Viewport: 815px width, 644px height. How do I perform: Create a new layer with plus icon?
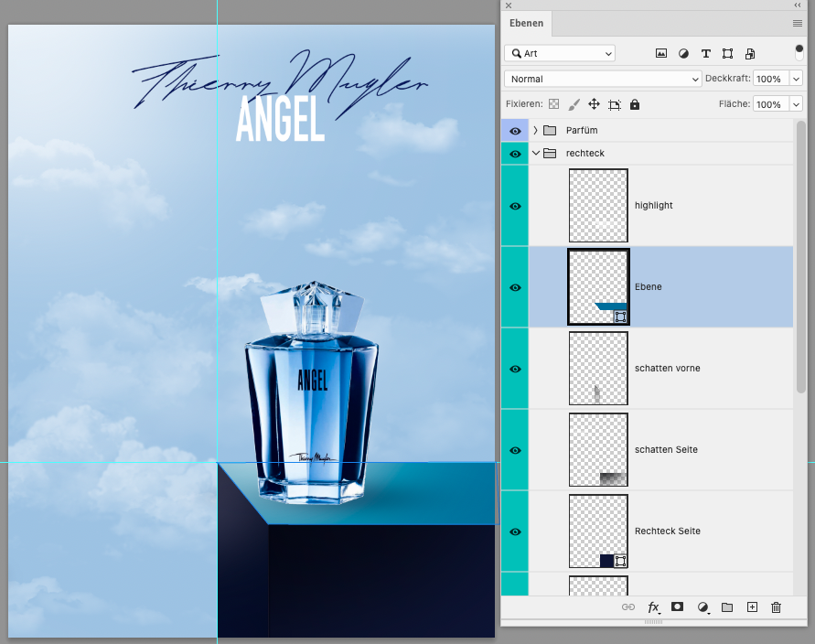point(752,606)
